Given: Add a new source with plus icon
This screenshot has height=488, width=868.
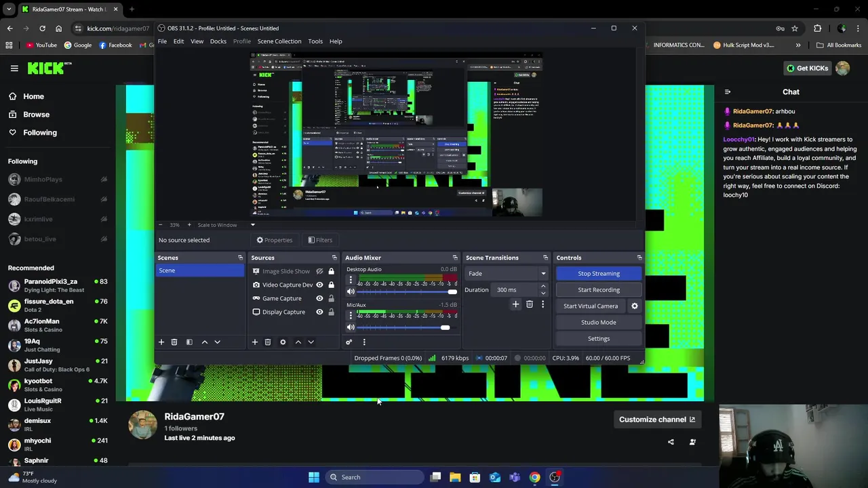Looking at the screenshot, I should pos(255,342).
